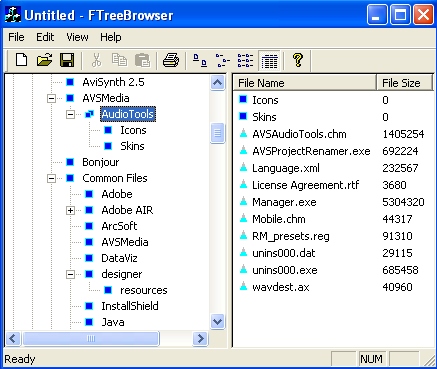
Task: Sort by File Size column header
Action: click(404, 83)
